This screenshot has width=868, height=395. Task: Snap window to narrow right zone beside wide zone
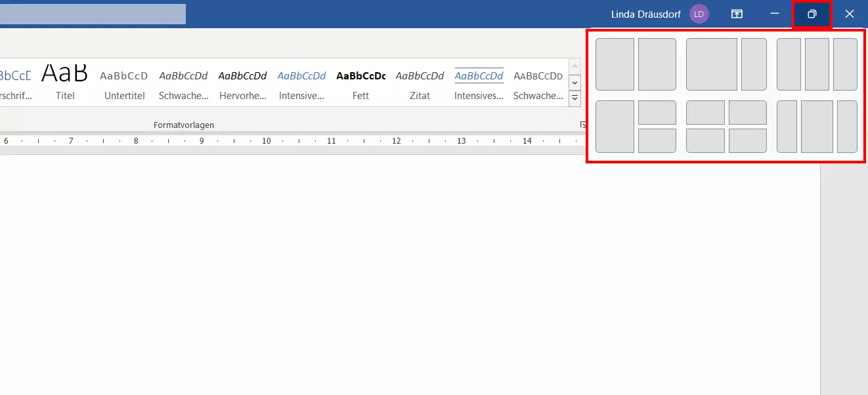pos(754,64)
